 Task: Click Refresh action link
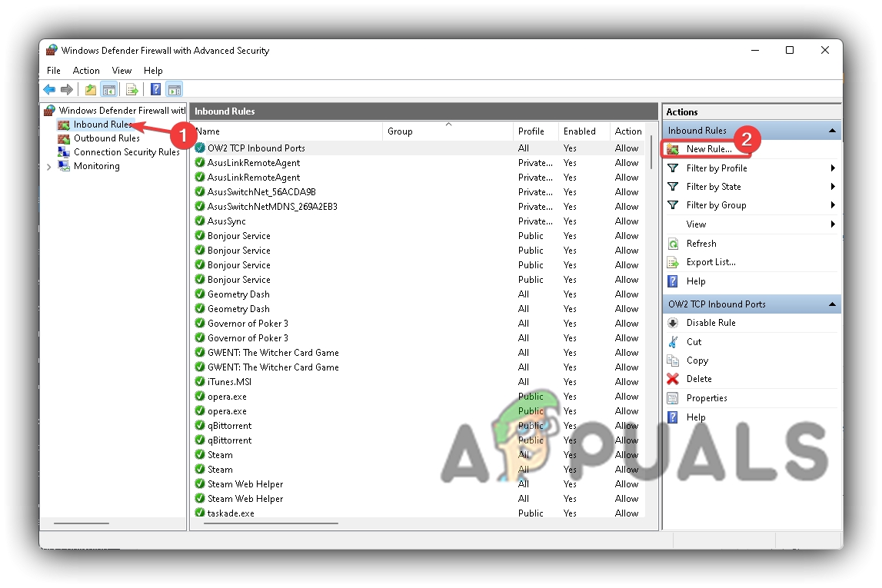click(701, 244)
